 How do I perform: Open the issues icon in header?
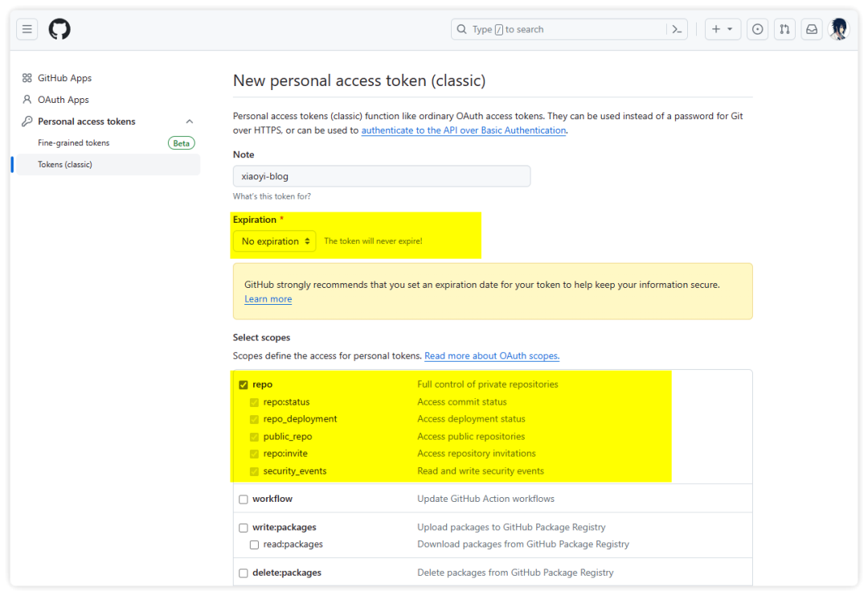tap(757, 30)
